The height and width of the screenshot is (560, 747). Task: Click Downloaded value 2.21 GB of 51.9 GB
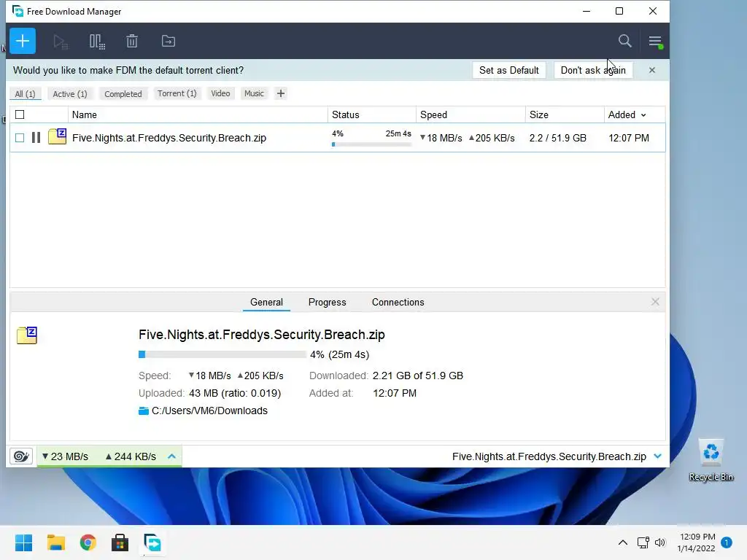pyautogui.click(x=418, y=376)
